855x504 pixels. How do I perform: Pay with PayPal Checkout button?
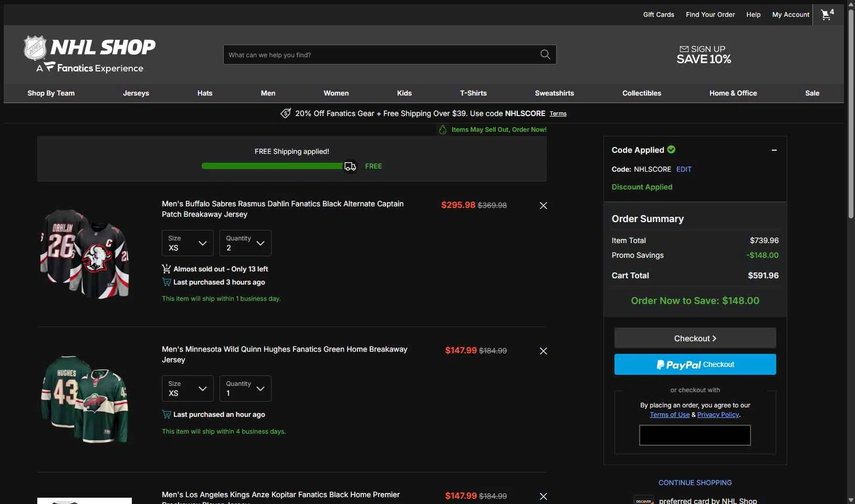[x=695, y=364]
